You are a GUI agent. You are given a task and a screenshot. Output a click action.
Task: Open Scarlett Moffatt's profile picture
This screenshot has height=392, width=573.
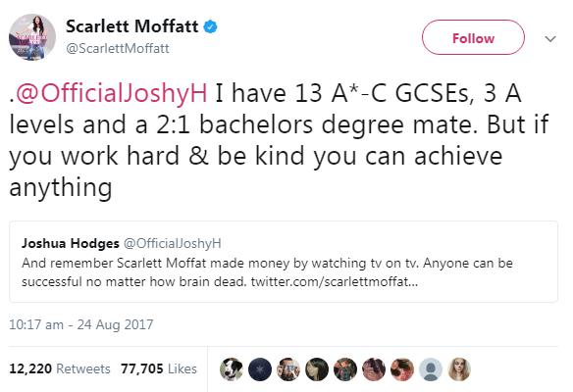pyautogui.click(x=32, y=37)
